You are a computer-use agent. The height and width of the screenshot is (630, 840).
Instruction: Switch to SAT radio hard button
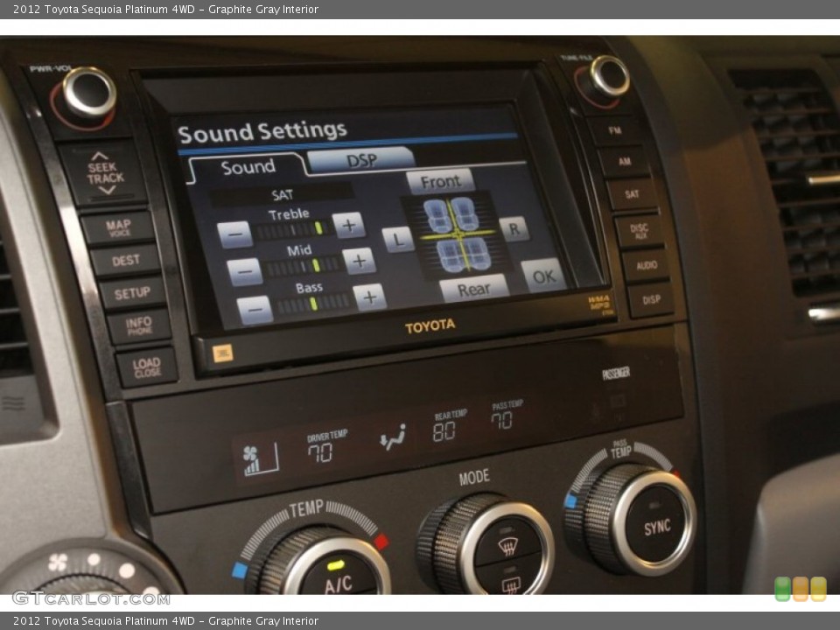pos(632,194)
